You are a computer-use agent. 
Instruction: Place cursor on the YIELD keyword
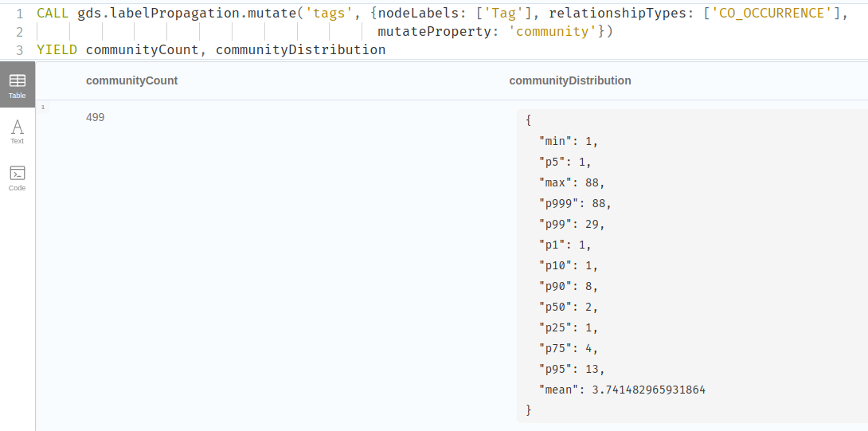tap(57, 49)
